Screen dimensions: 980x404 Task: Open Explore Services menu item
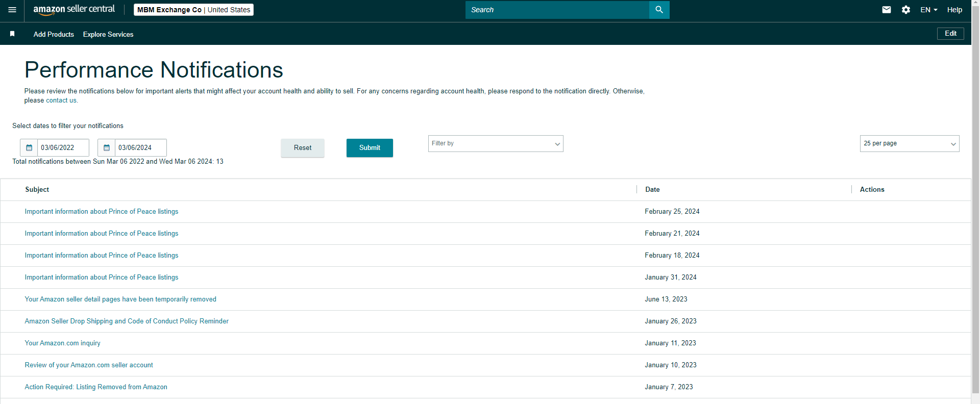(108, 34)
